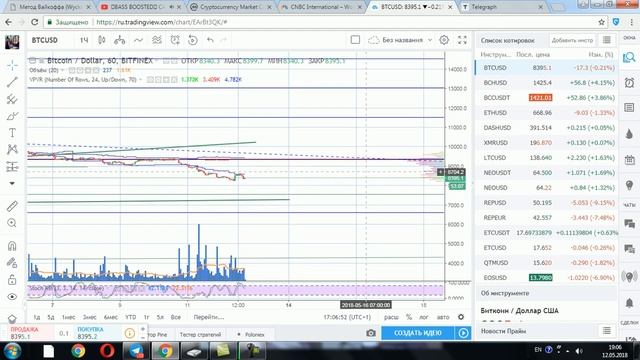Select the brush drawing tool
The width and height of the screenshot is (640, 360).
[x=12, y=116]
